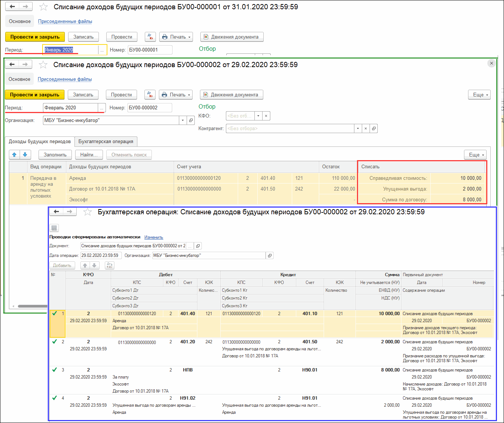Click the Номер field БУ00-000002
The width and height of the screenshot is (504, 423).
[x=150, y=108]
